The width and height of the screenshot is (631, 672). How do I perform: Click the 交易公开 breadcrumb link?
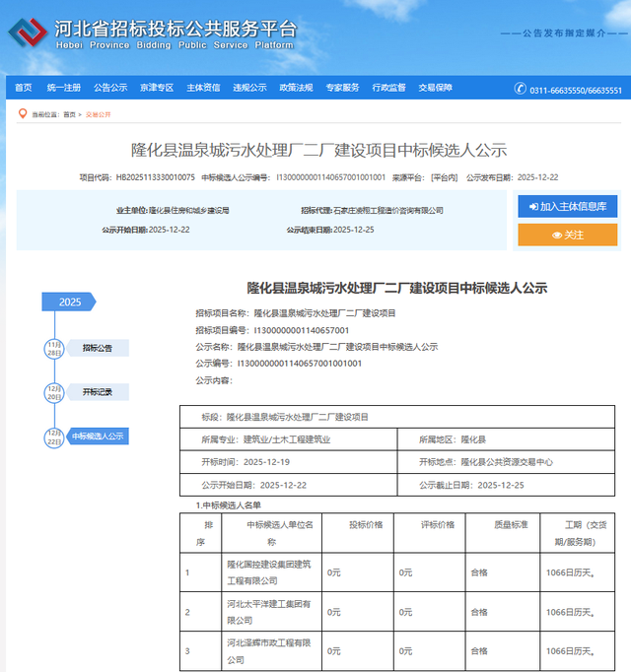(x=99, y=114)
